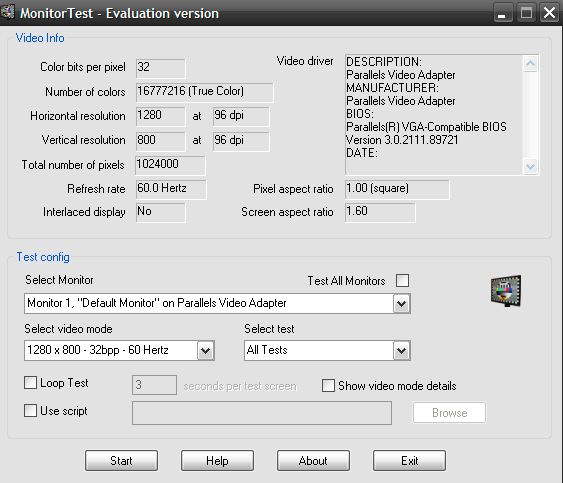Viewport: 563px width, 483px height.
Task: Click the vertical resolution 800 field
Action: point(160,141)
